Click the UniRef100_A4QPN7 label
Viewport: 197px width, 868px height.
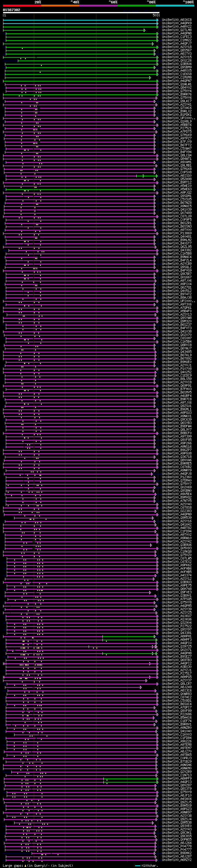[x=176, y=81]
